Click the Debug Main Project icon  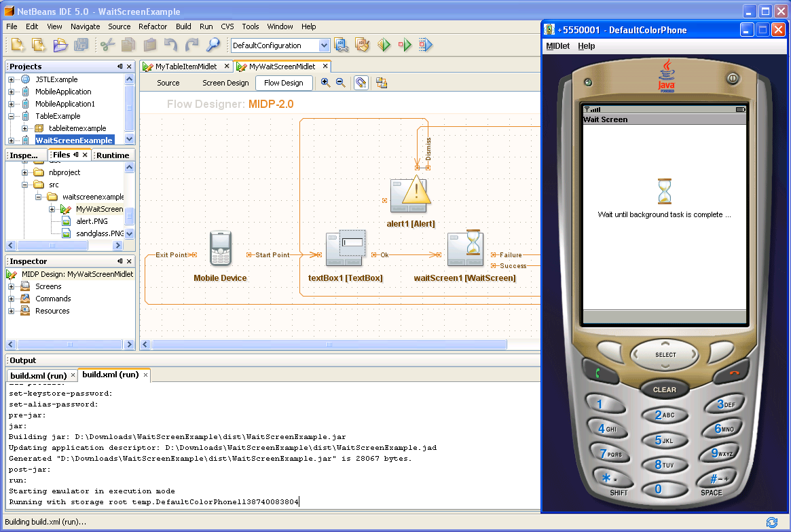tap(405, 45)
